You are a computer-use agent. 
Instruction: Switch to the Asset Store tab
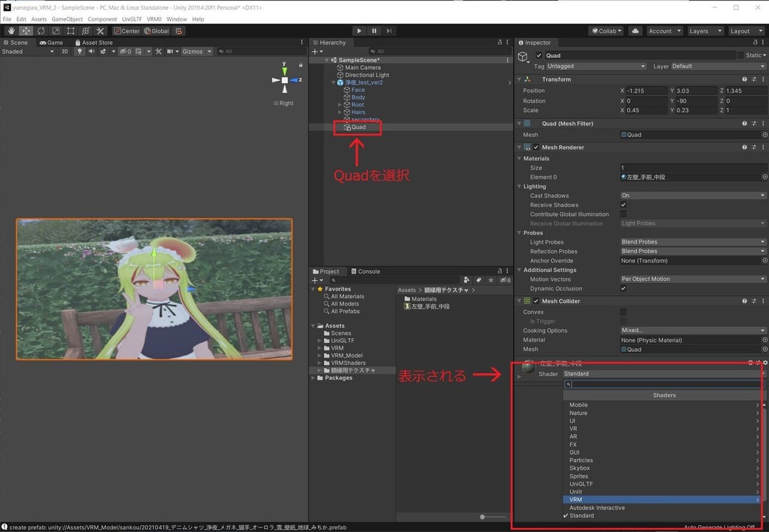94,42
